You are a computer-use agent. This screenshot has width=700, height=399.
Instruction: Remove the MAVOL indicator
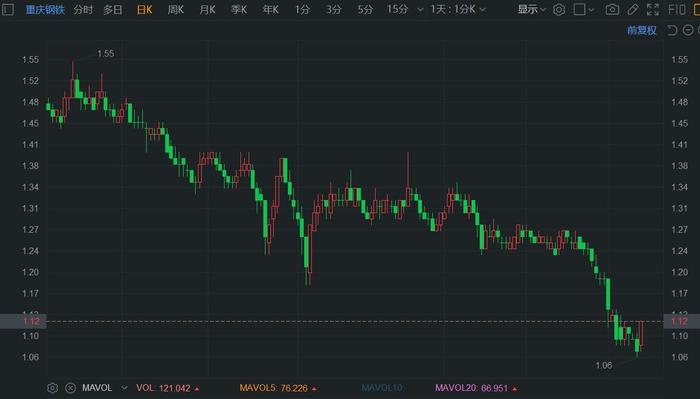70,388
